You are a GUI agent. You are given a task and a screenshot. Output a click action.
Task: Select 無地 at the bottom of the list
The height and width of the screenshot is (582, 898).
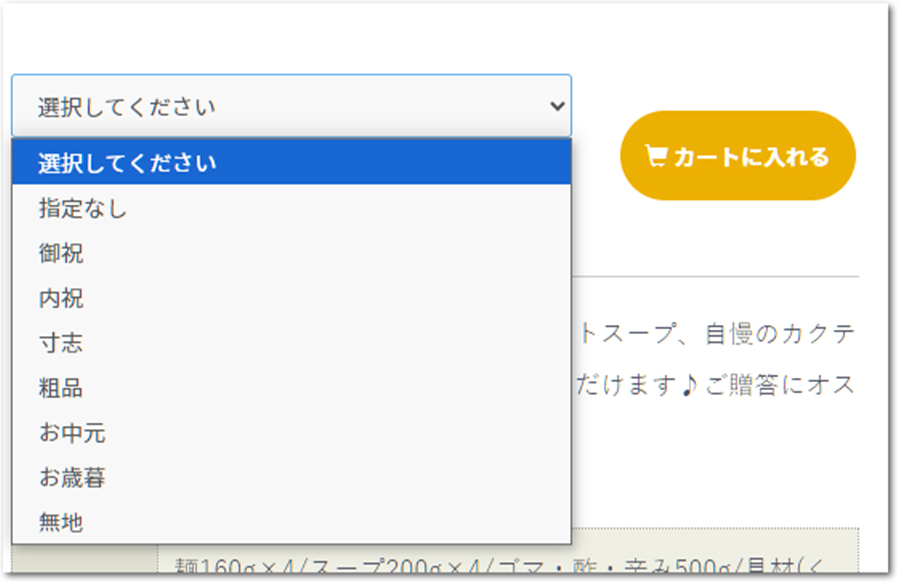click(290, 521)
